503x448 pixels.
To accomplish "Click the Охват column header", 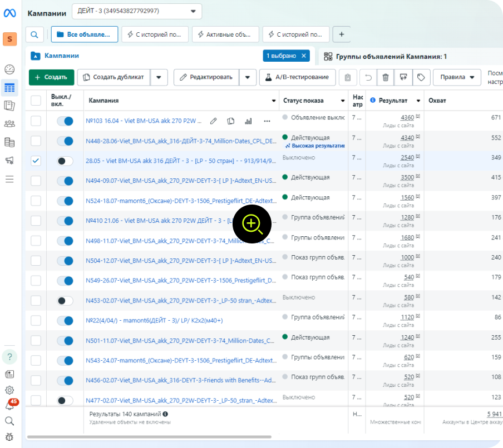I will coord(437,101).
